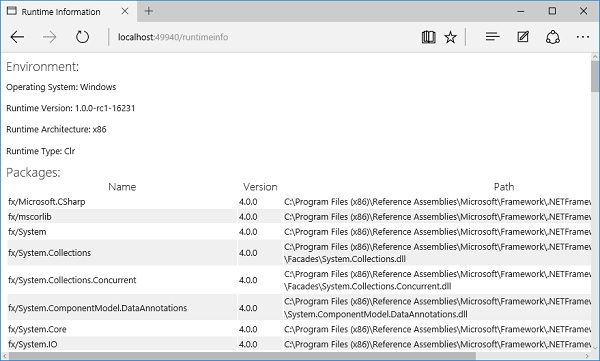The width and height of the screenshot is (600, 361).
Task: Close the Runtime Information tab
Action: pyautogui.click(x=125, y=11)
